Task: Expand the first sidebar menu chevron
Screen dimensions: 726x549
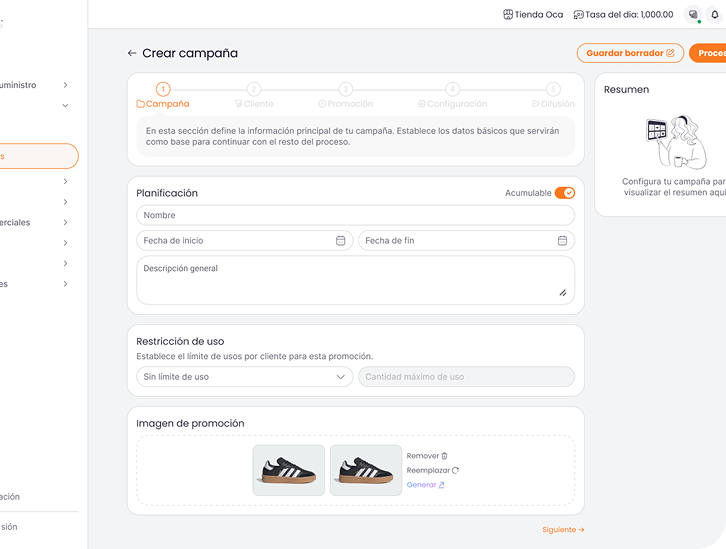Action: tap(65, 85)
